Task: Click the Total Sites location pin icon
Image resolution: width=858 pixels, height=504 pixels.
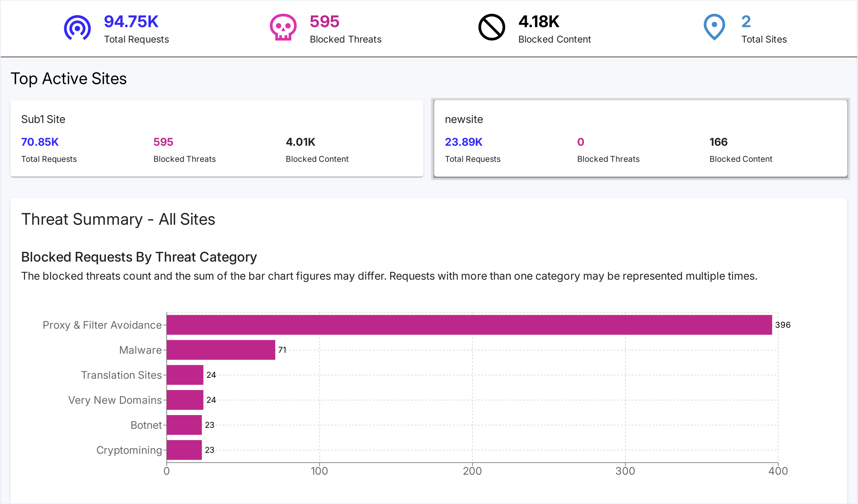Action: 714,27
